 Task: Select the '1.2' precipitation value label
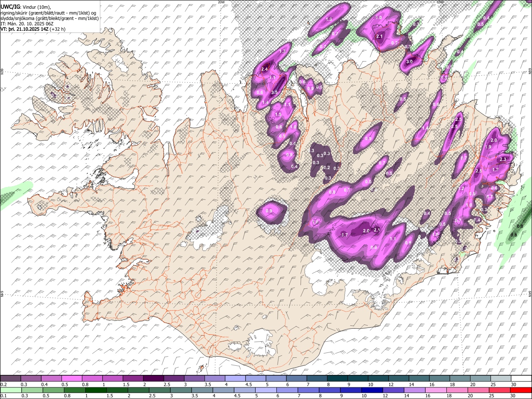(461, 189)
